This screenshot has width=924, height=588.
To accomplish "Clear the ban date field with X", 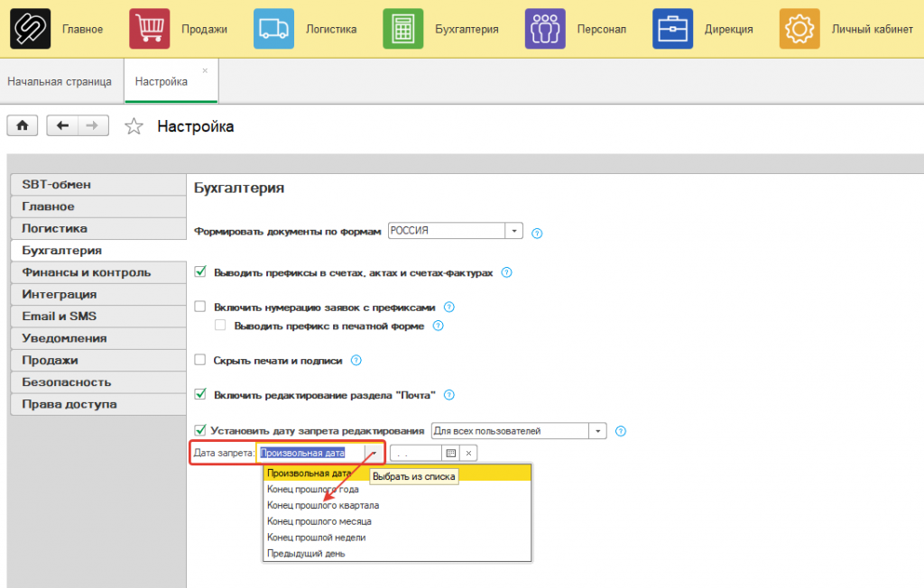I will pyautogui.click(x=468, y=453).
